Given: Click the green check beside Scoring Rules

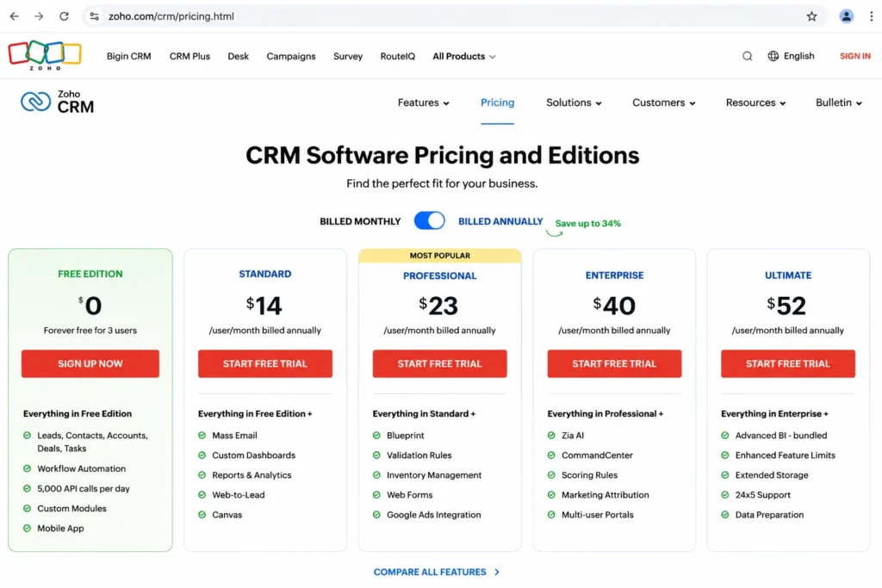Looking at the screenshot, I should [x=551, y=475].
